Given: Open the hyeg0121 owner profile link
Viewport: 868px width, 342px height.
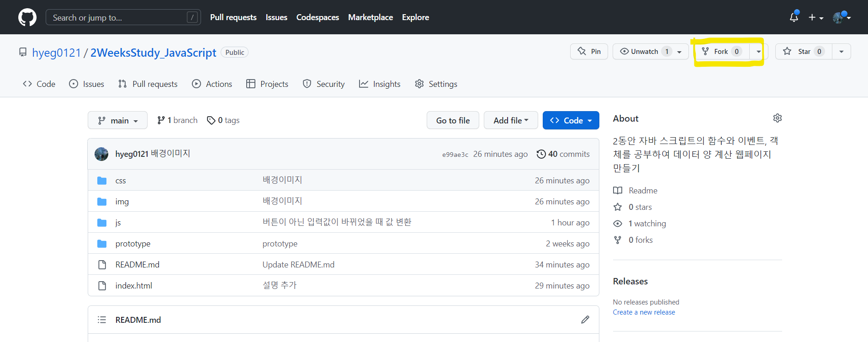Looking at the screenshot, I should pos(56,53).
